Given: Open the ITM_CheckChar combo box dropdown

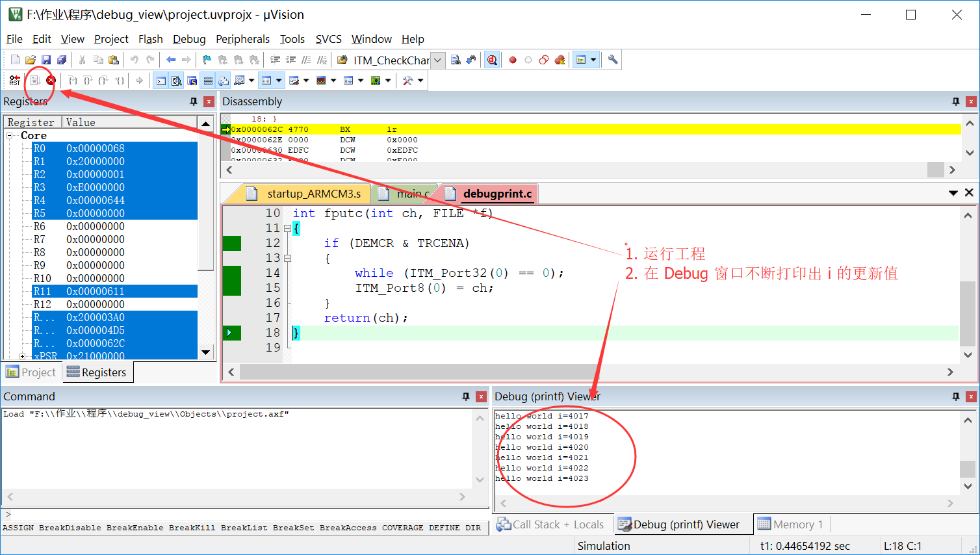Looking at the screenshot, I should (x=437, y=59).
